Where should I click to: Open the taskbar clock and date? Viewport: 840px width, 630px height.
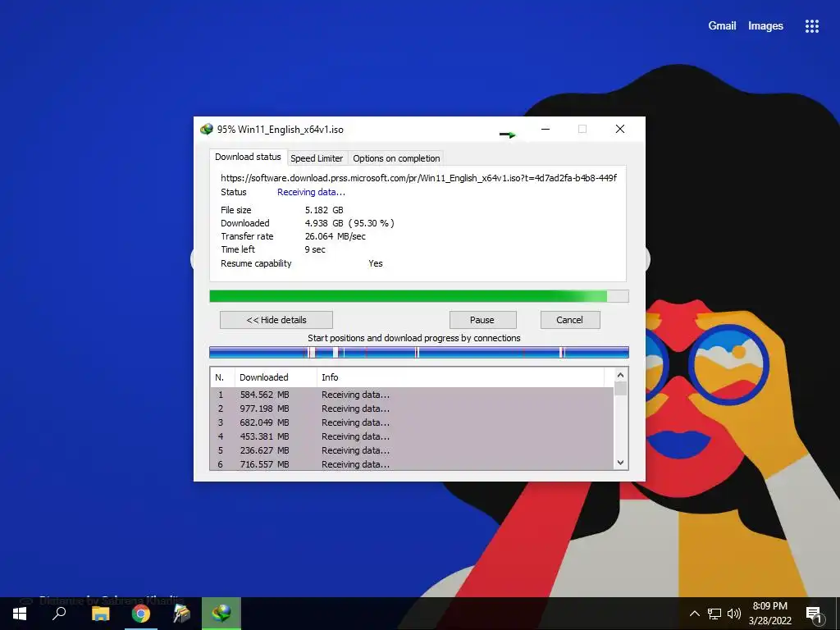click(x=769, y=614)
